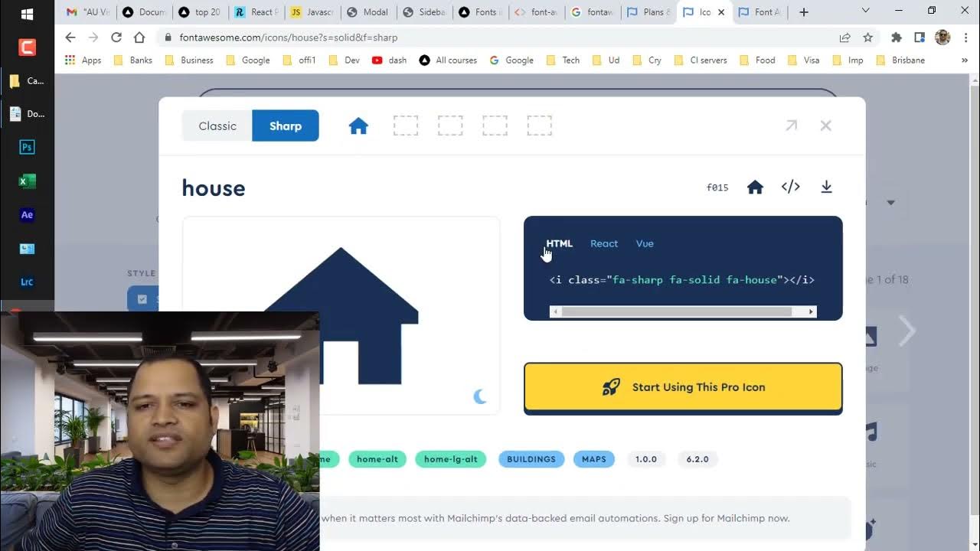Open the CI servers bookmark folder
The height and width of the screenshot is (551, 980).
[701, 60]
